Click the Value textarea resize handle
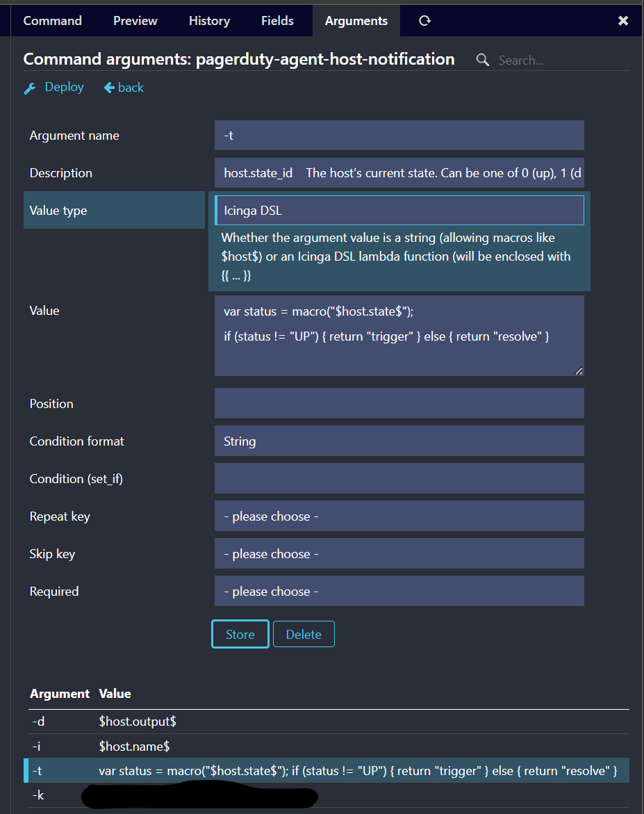The width and height of the screenshot is (644, 814). [579, 371]
